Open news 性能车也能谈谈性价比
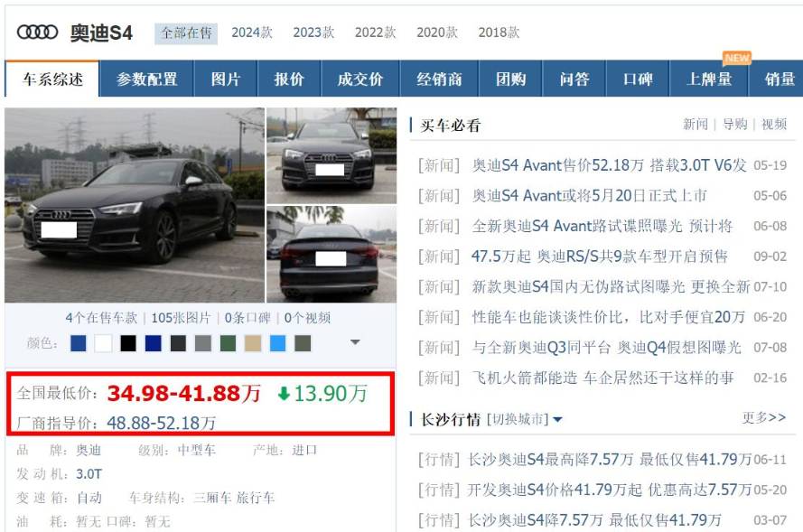This screenshot has width=803, height=532. click(609, 317)
